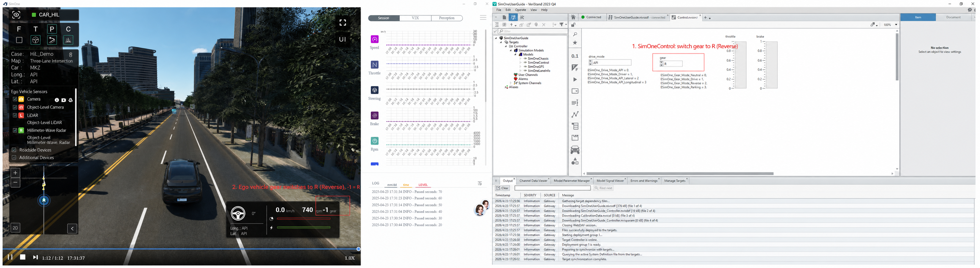Collapse the Simulation Models tree node
Image resolution: width=980 pixels, height=268 pixels.
point(511,51)
